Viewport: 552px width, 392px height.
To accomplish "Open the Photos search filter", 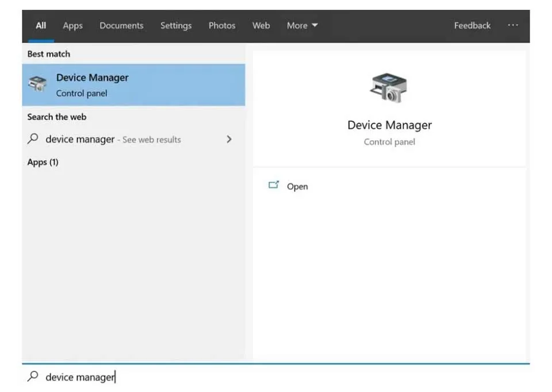I will pyautogui.click(x=221, y=25).
